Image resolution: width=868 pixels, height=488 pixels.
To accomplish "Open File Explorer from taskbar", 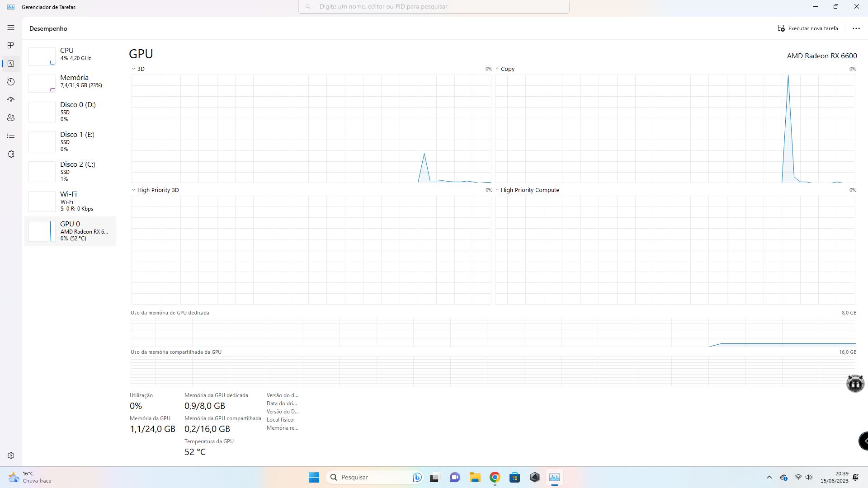I will click(475, 477).
